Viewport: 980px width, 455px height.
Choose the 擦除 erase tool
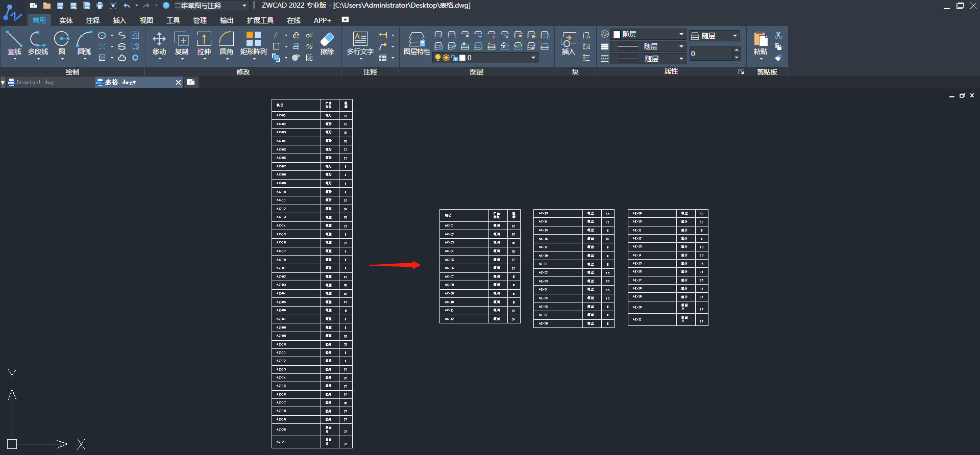coord(327,43)
